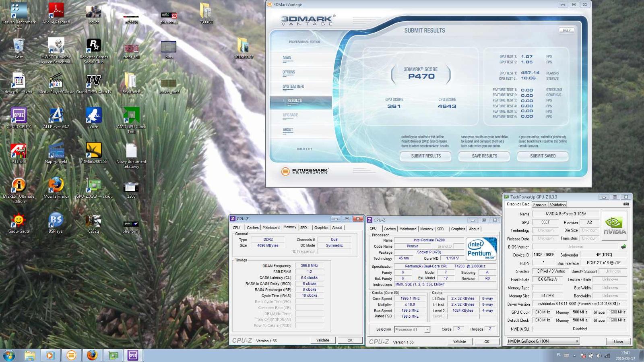
Task: Click Validate in right CPU-Z window
Action: 460,341
